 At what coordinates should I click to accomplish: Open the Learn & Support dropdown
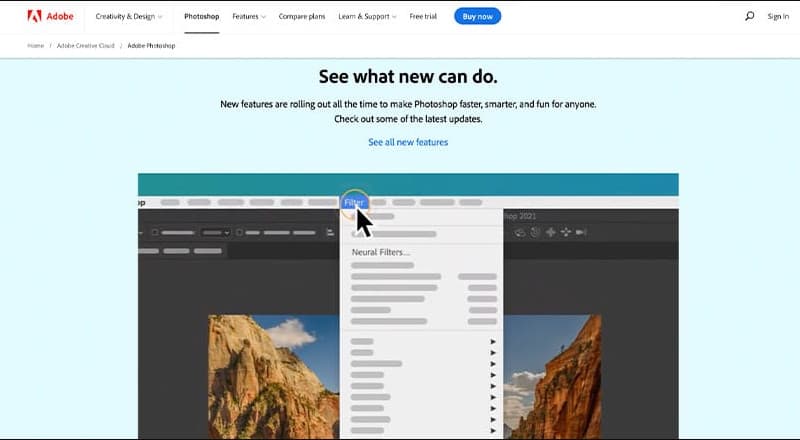click(366, 16)
